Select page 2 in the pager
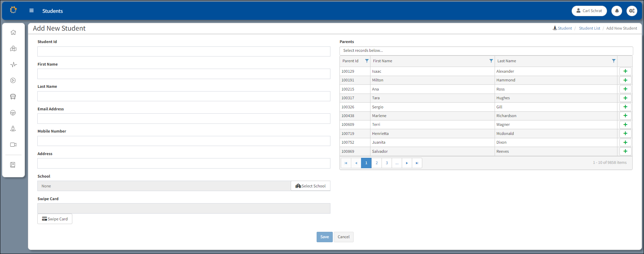 [x=377, y=163]
